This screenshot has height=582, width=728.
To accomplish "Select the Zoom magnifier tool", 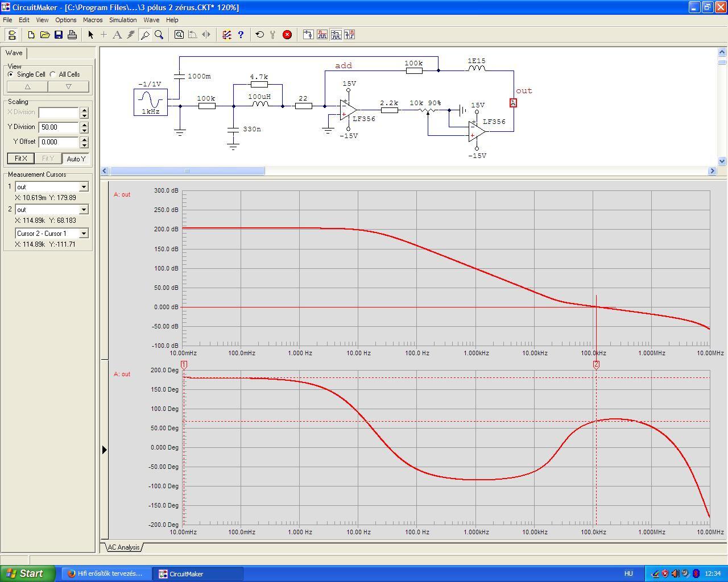I will [159, 35].
